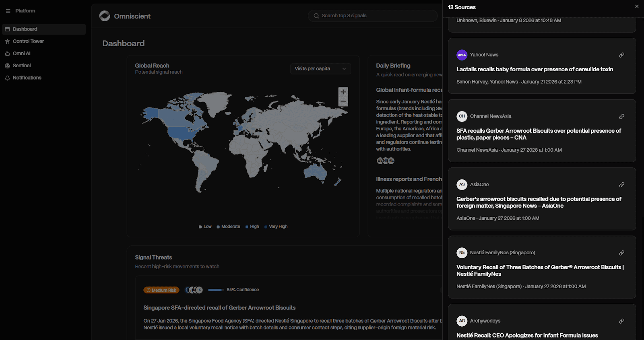Open AsiaOne source link icon
Image resolution: width=644 pixels, height=340 pixels.
[x=621, y=185]
